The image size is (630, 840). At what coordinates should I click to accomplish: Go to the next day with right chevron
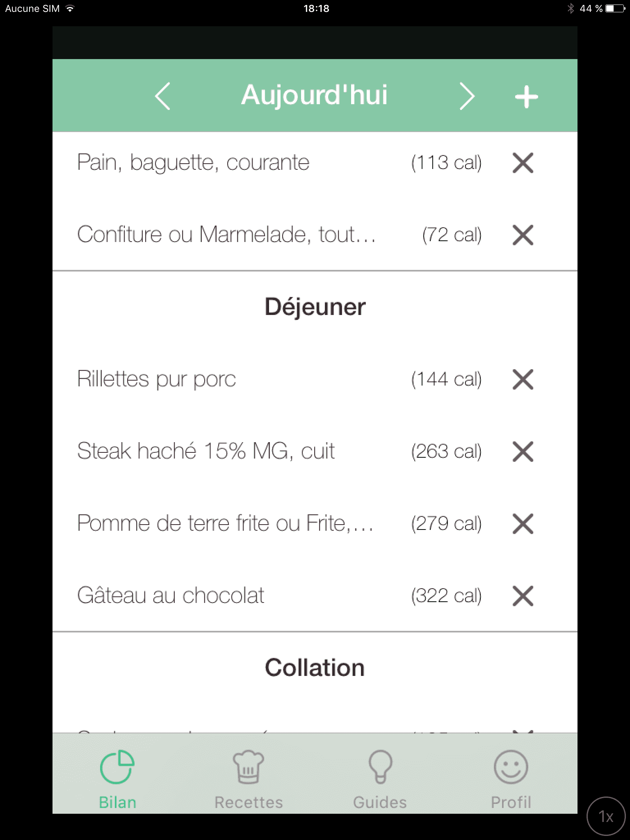[x=467, y=96]
